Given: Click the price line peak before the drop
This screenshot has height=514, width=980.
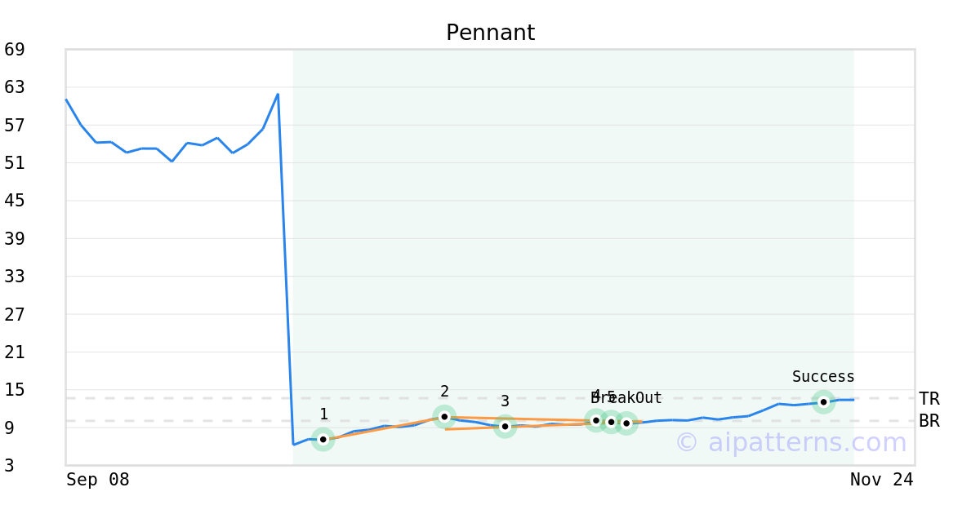Looking at the screenshot, I should (x=278, y=94).
